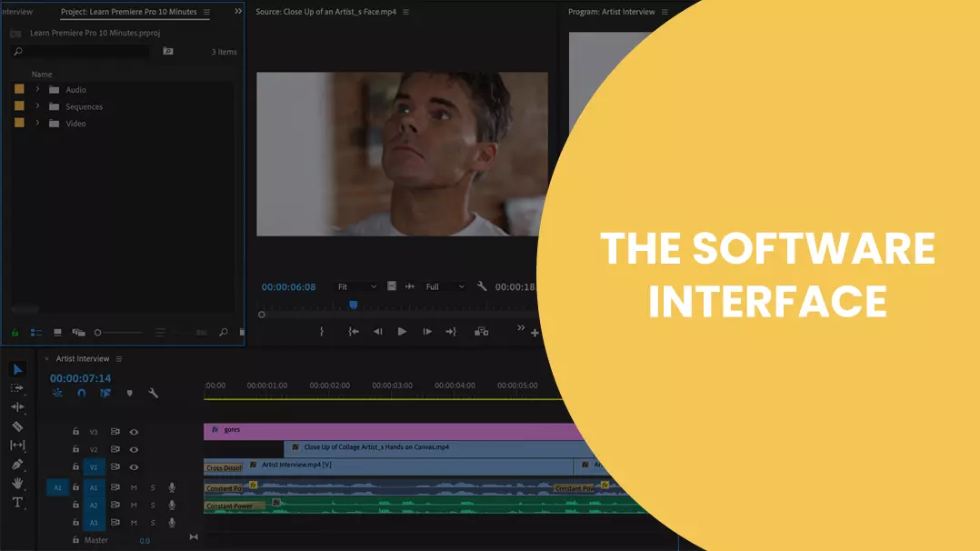The image size is (980, 551).
Task: Click Drag Audio Only icon in Source monitor
Action: pos(410,286)
